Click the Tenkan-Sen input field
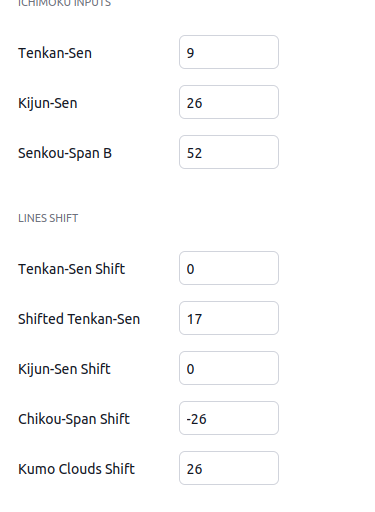Image resolution: width=375 pixels, height=512 pixels. [229, 52]
